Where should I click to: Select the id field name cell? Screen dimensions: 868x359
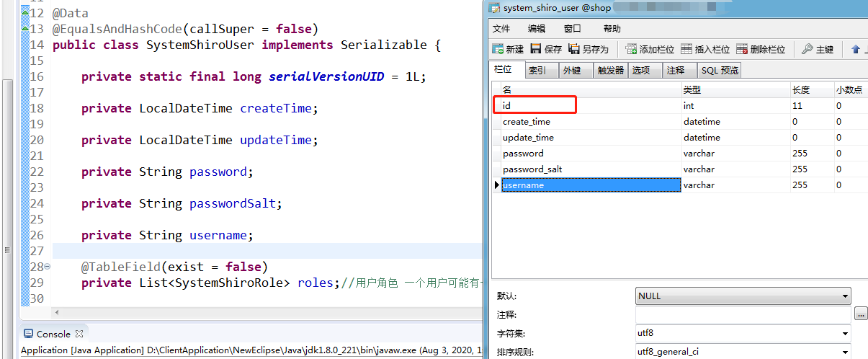coord(591,105)
